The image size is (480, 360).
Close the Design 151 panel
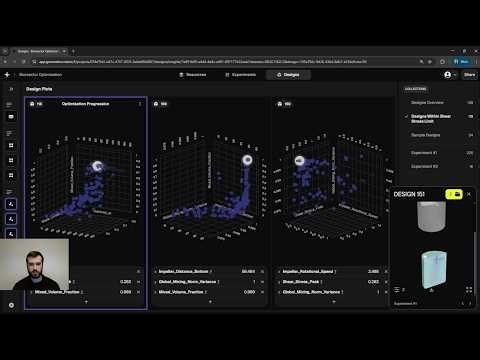coord(469,194)
